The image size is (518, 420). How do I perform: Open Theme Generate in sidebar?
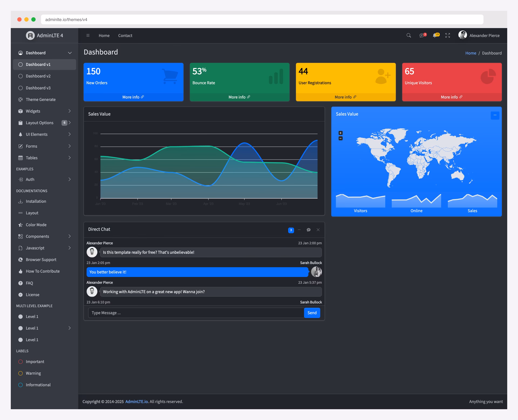[x=45, y=100]
